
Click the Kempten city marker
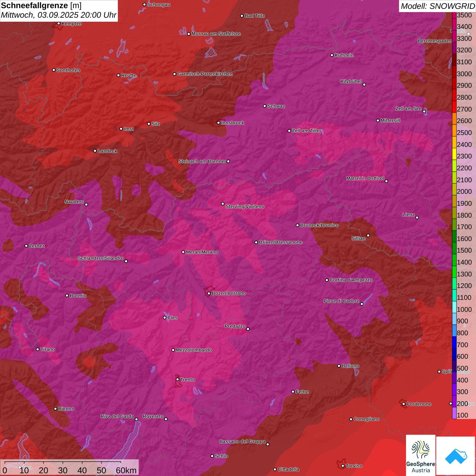coord(58,23)
